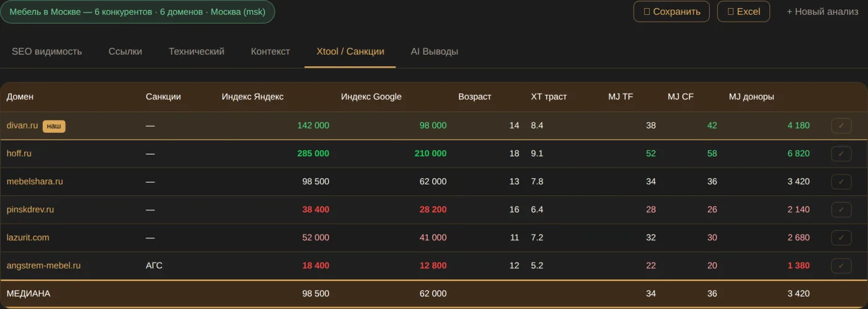Viewport: 868px width, 309px height.
Task: Toggle the checkmark for angstrem-mebel.ru row
Action: pos(841,266)
